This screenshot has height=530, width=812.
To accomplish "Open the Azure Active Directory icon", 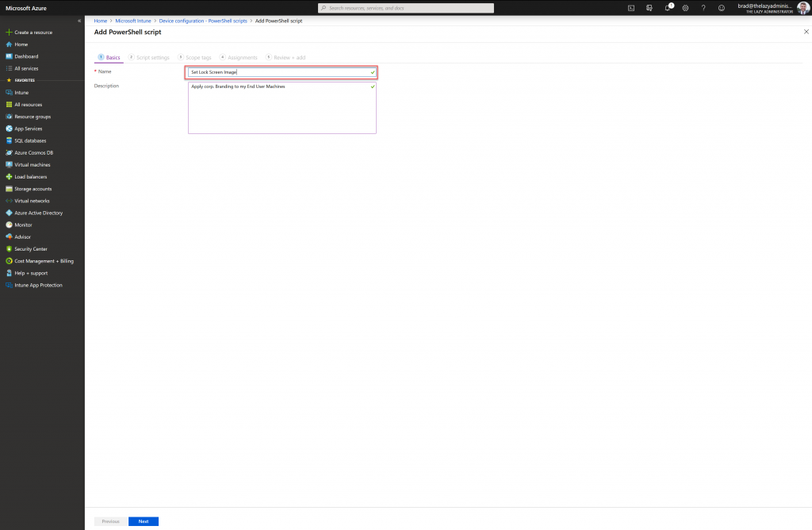I will tap(9, 213).
